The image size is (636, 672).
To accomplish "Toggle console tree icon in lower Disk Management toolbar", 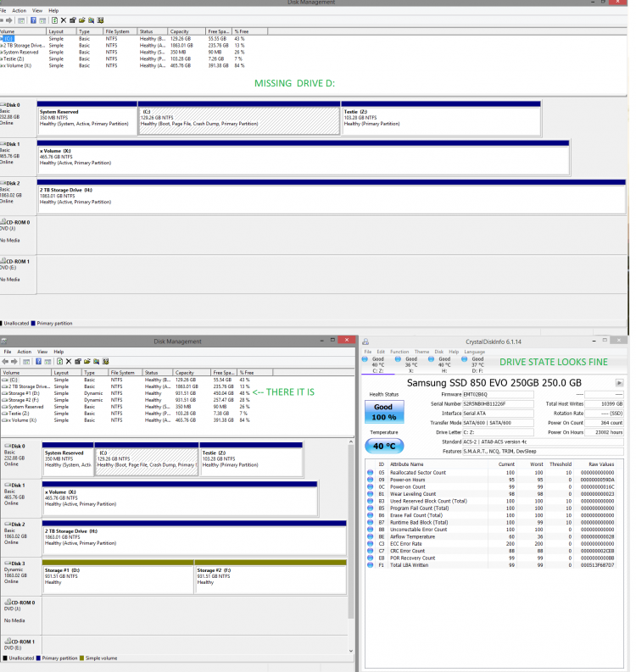I will pyautogui.click(x=26, y=361).
